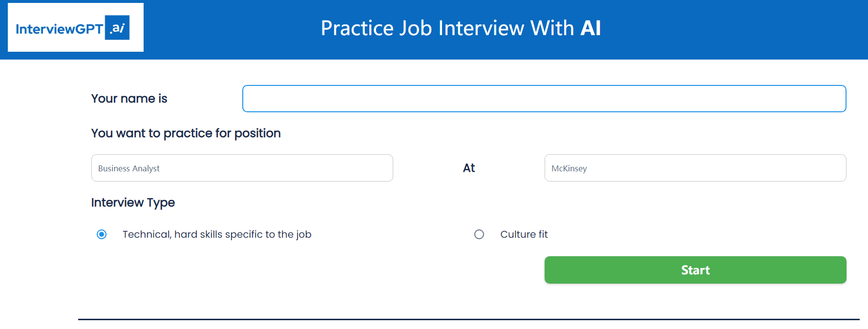Image resolution: width=868 pixels, height=329 pixels.
Task: Click the InterviewGPT logo text
Action: point(59,29)
